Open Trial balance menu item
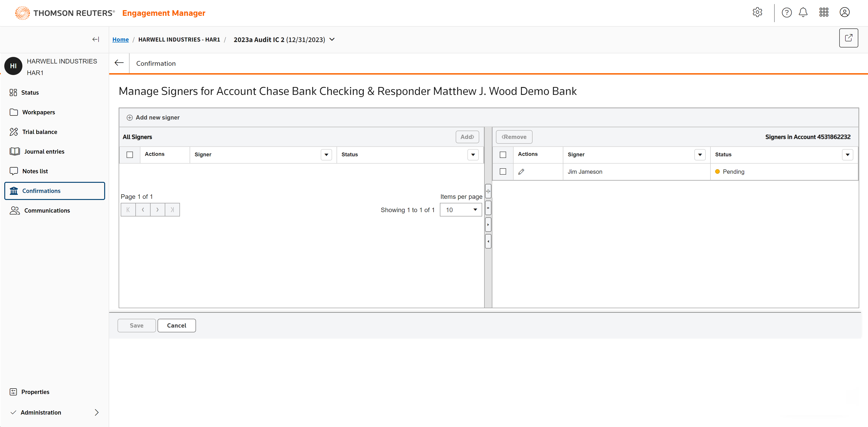 [x=39, y=132]
